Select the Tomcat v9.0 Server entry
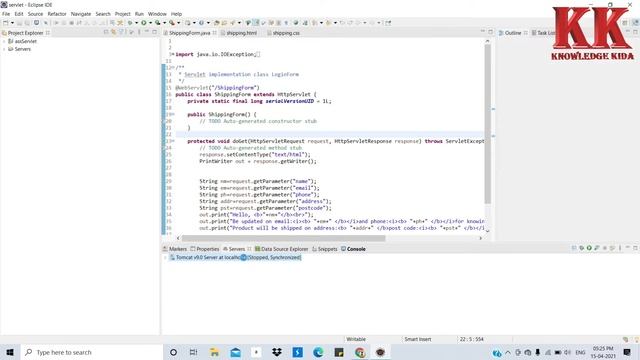The height and width of the screenshot is (360, 640). tap(235, 258)
